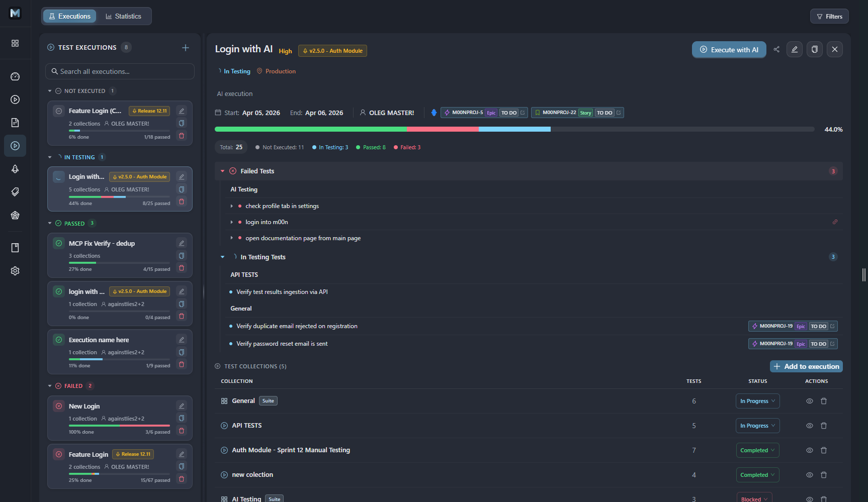The image size is (868, 502).
Task: View the General collection via eye icon
Action: [x=810, y=401]
